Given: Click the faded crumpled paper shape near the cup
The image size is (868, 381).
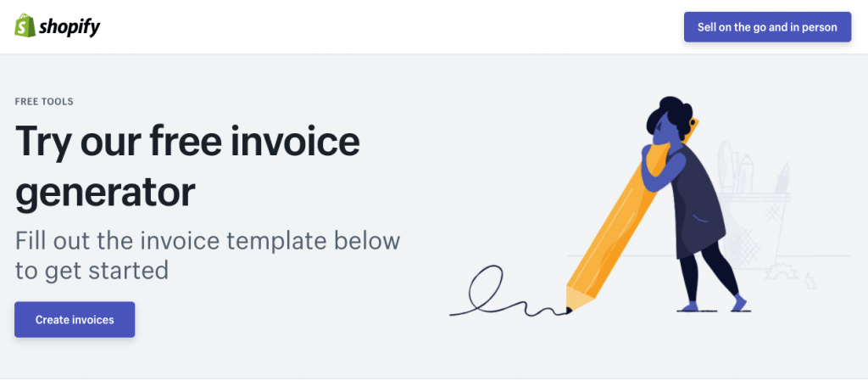Looking at the screenshot, I should point(784,272).
